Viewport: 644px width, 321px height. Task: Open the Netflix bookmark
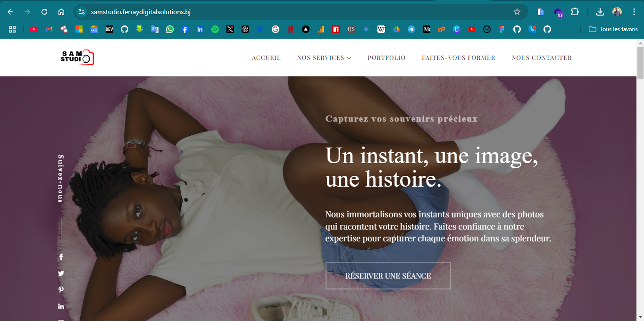point(291,29)
